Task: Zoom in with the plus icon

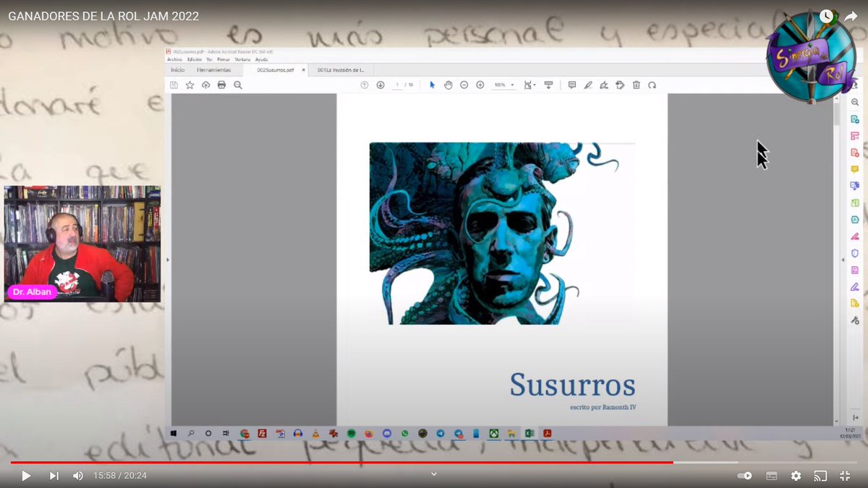Action: [480, 85]
